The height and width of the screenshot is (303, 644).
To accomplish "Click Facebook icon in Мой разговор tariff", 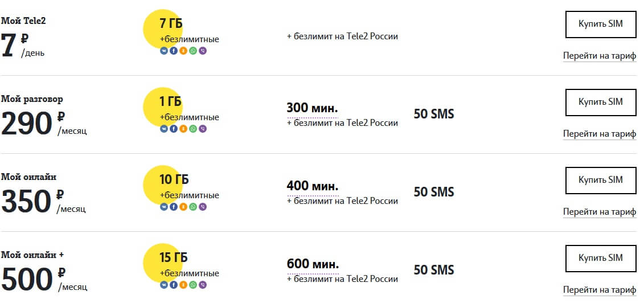I will coord(174,129).
